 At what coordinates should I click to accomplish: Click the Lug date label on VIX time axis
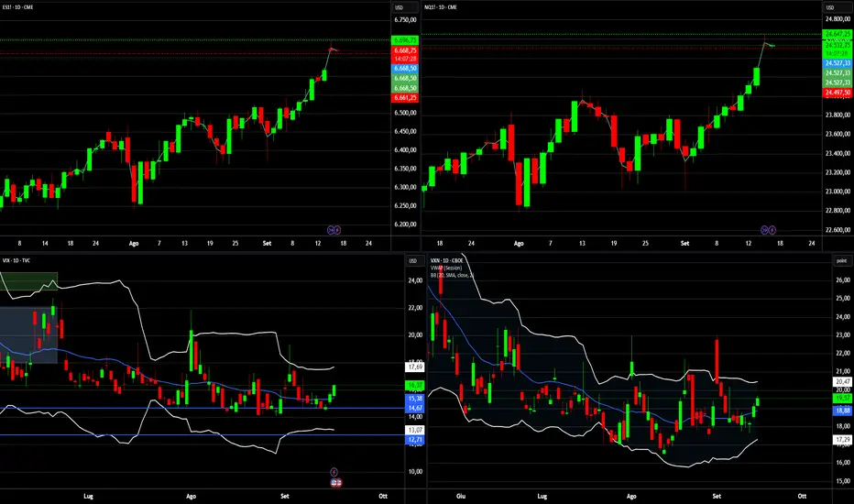(x=88, y=497)
